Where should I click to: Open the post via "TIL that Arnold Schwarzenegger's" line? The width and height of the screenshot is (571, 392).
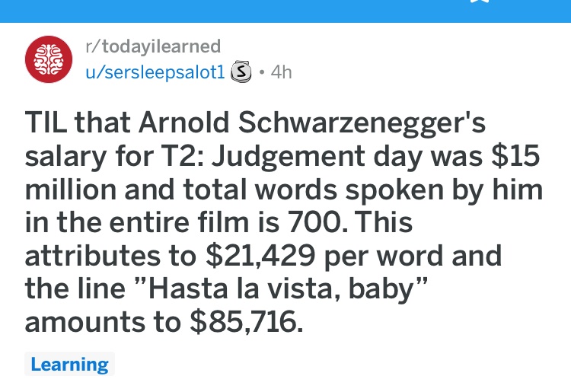point(255,123)
